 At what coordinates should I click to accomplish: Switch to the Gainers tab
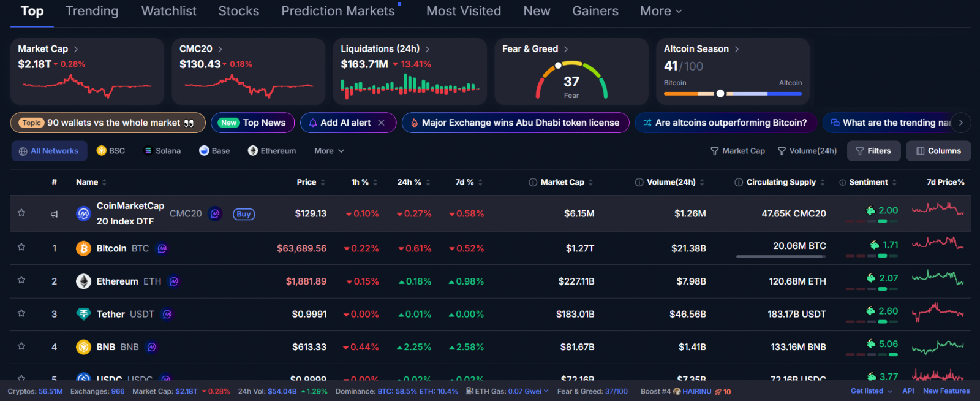click(x=595, y=11)
